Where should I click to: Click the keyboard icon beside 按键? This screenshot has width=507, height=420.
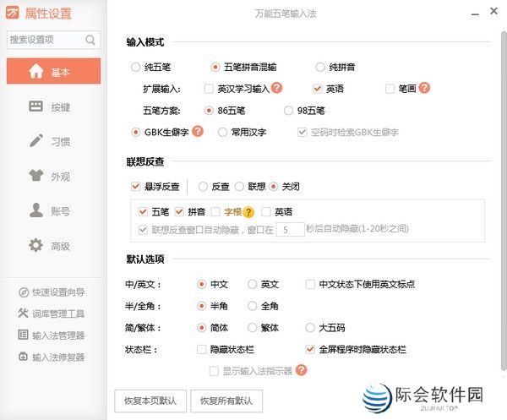pyautogui.click(x=35, y=106)
